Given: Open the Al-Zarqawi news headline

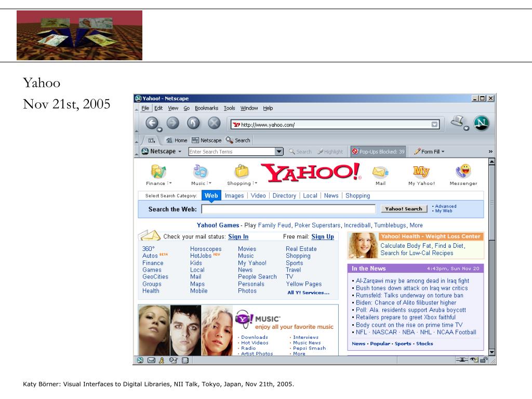Looking at the screenshot, I should pos(412,281).
